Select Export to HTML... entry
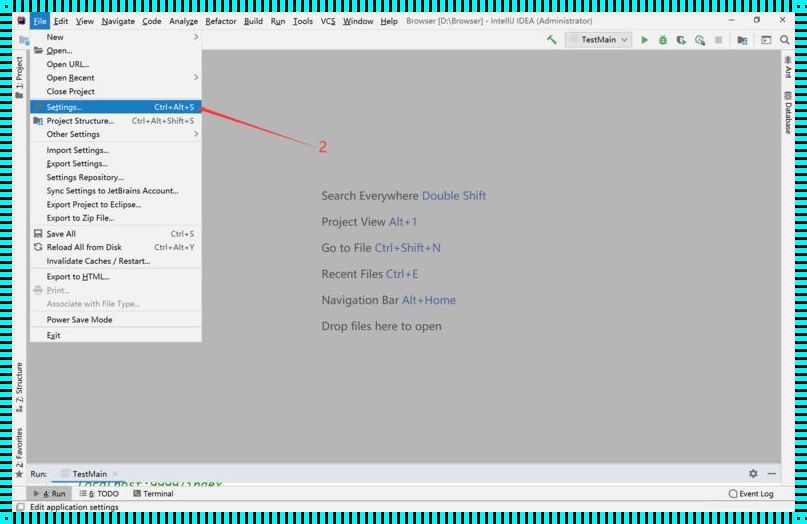Image resolution: width=807 pixels, height=524 pixels. 116,277
